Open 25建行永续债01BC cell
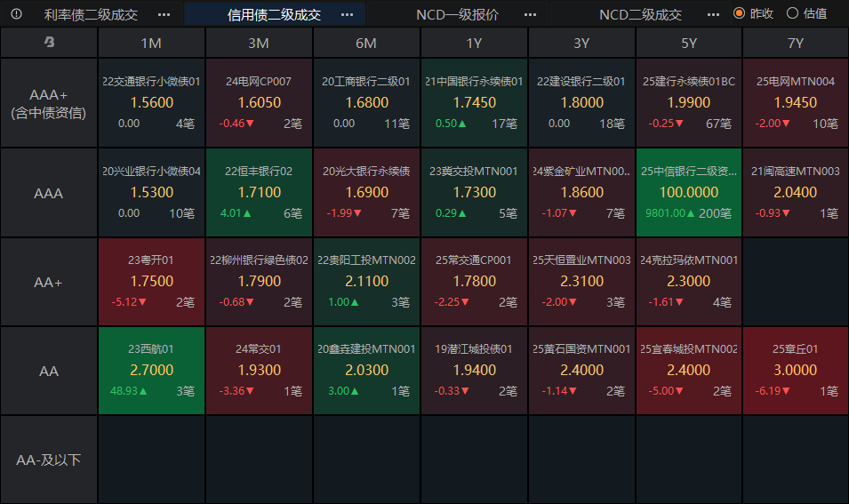 [x=689, y=103]
